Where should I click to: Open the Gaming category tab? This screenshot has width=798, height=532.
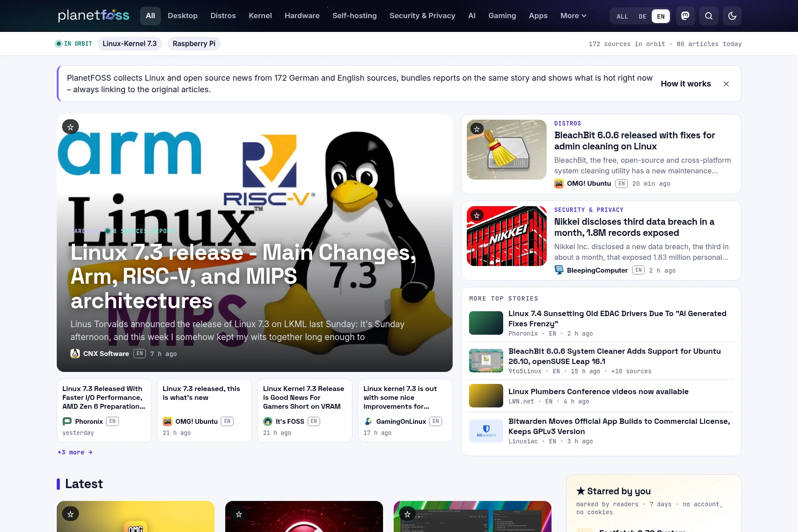(502, 16)
